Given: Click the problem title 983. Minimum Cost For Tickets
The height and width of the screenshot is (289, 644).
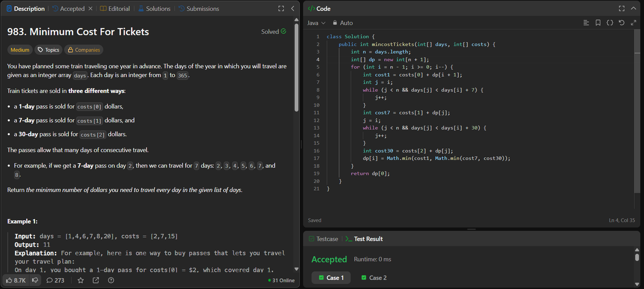Looking at the screenshot, I should click(x=78, y=32).
